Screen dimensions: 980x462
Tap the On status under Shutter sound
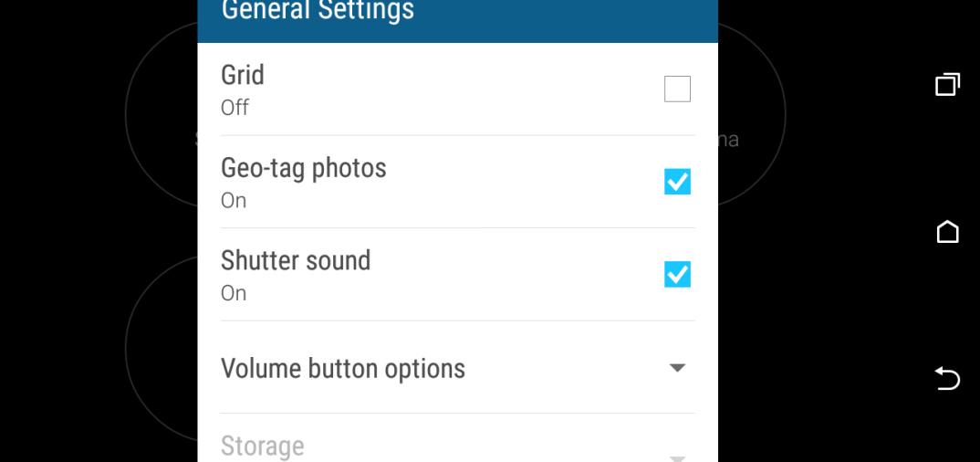234,293
